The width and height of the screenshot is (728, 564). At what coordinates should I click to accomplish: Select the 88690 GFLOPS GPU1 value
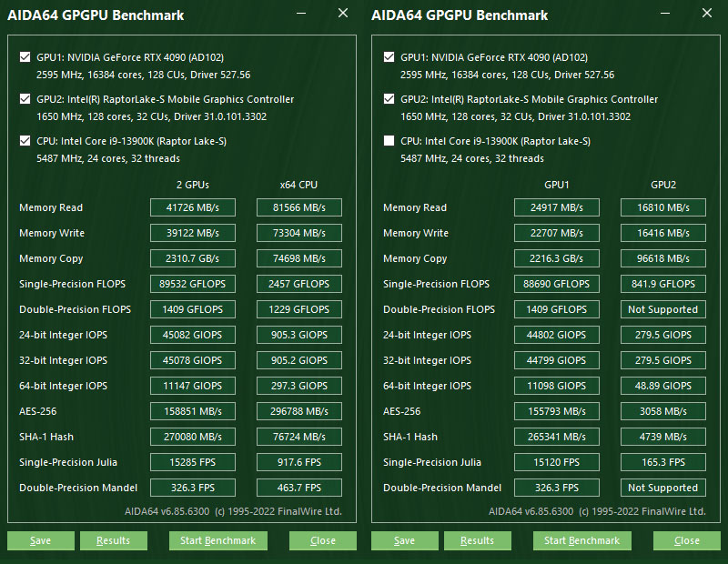(557, 284)
